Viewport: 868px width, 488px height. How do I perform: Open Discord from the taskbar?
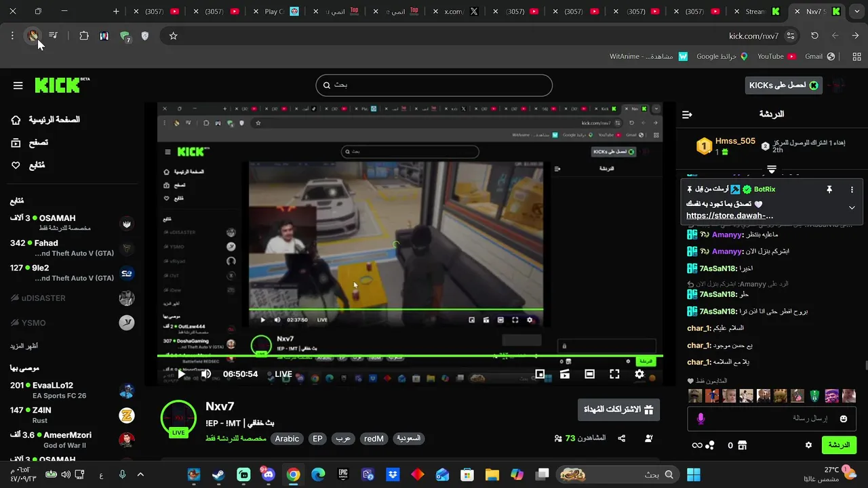[269, 474]
